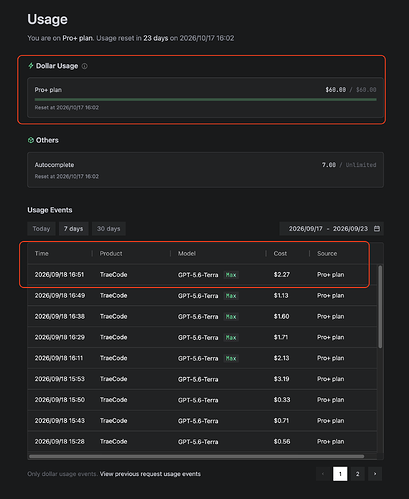Viewport: 409px width, 499px height.
Task: Click the Product column header
Action: [111, 254]
